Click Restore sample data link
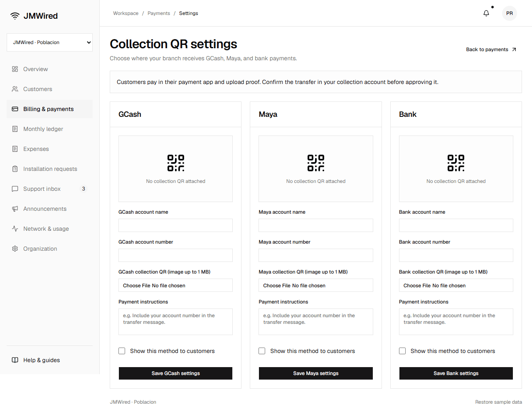 pos(498,402)
